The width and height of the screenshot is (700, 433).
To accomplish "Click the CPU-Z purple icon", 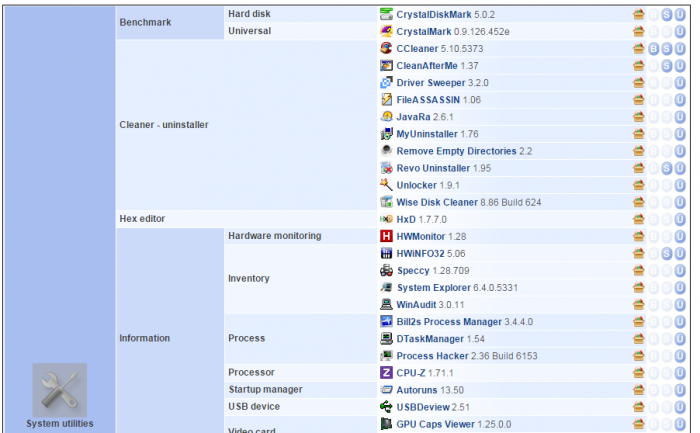I will (386, 372).
